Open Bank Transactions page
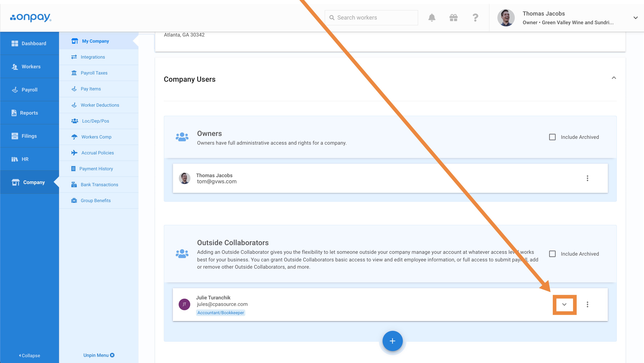Screen dimensions: 644x363 pyautogui.click(x=99, y=185)
